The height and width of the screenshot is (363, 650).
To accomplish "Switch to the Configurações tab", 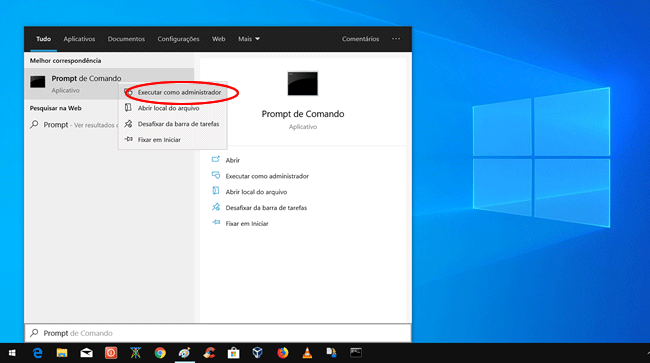I will coord(178,39).
